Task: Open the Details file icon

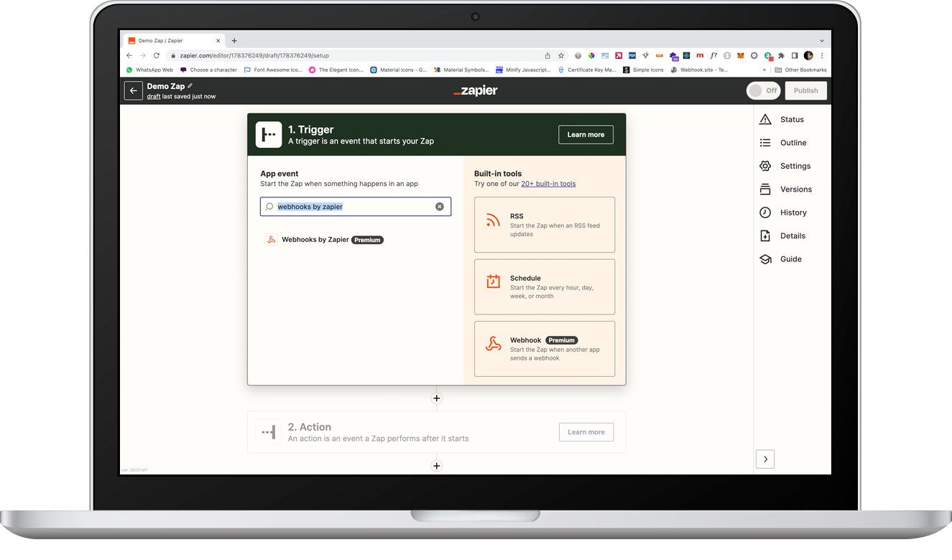Action: coord(765,235)
